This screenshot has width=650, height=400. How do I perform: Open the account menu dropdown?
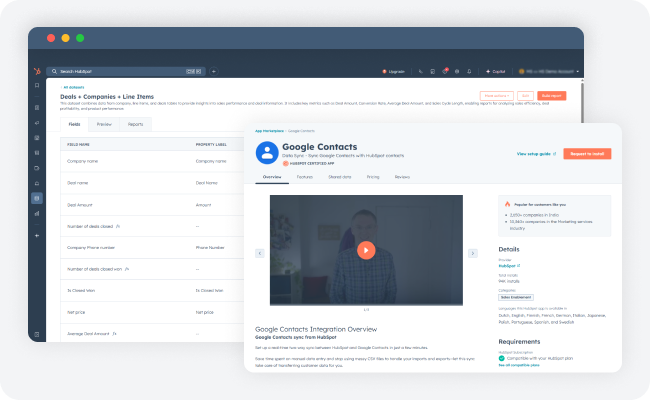point(549,71)
